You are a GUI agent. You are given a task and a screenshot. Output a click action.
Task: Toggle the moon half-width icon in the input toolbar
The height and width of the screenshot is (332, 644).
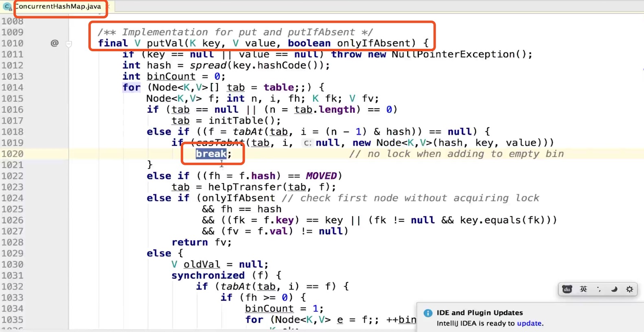tap(614, 289)
